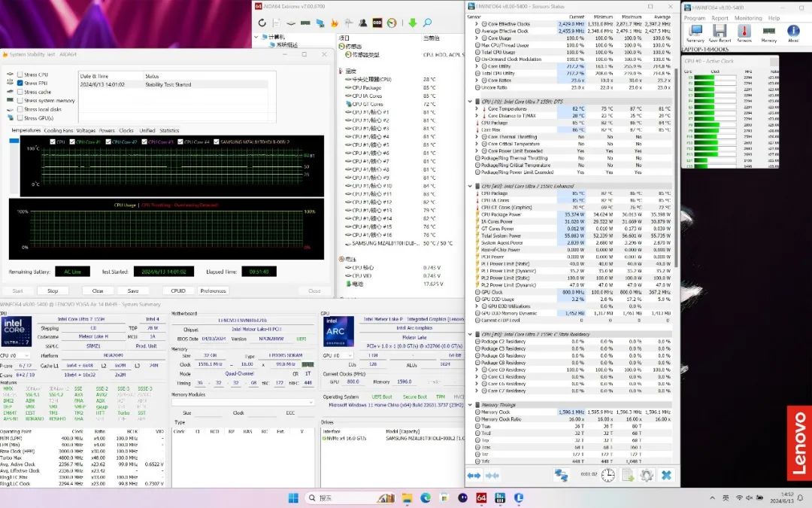Click the AIDA64 icon in the taskbar

point(481,498)
